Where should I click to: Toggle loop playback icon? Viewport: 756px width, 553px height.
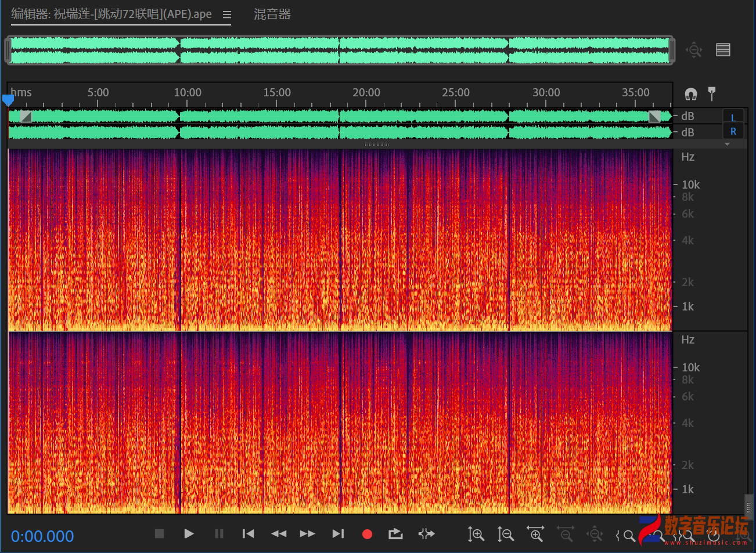(395, 534)
